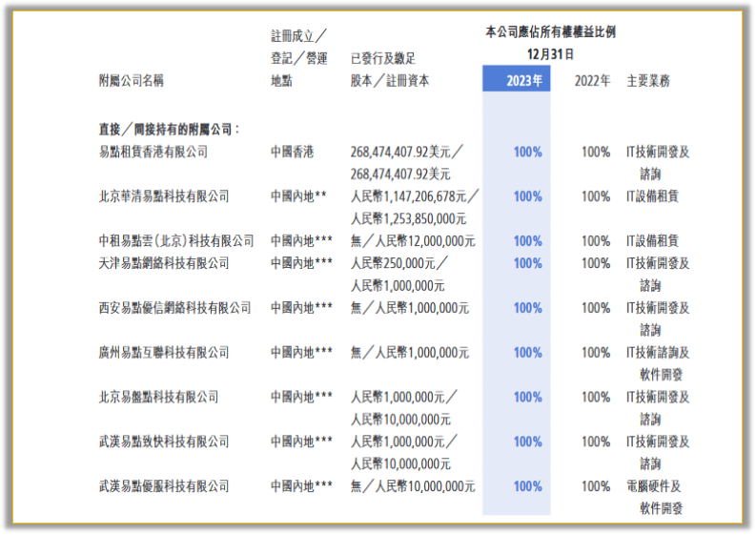756x535 pixels.
Task: Click 2023 '100%' for 北京華清易點科技有限公司
Action: pos(528,195)
